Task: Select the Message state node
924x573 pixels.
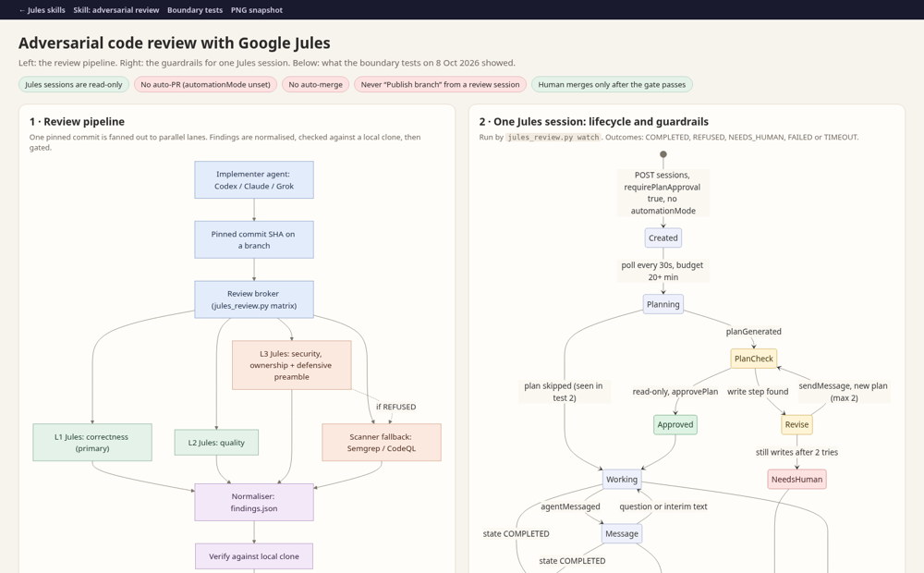Action: 622,533
